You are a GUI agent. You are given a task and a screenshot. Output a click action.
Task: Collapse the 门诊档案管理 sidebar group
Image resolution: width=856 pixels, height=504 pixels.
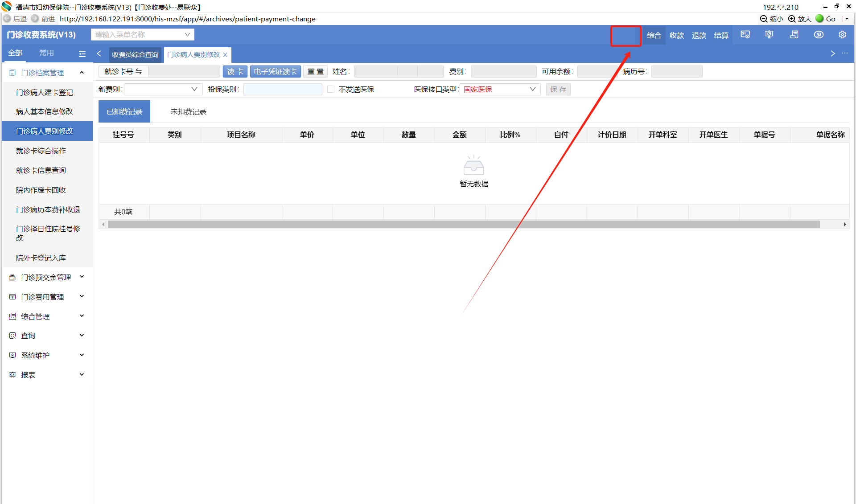(46, 73)
